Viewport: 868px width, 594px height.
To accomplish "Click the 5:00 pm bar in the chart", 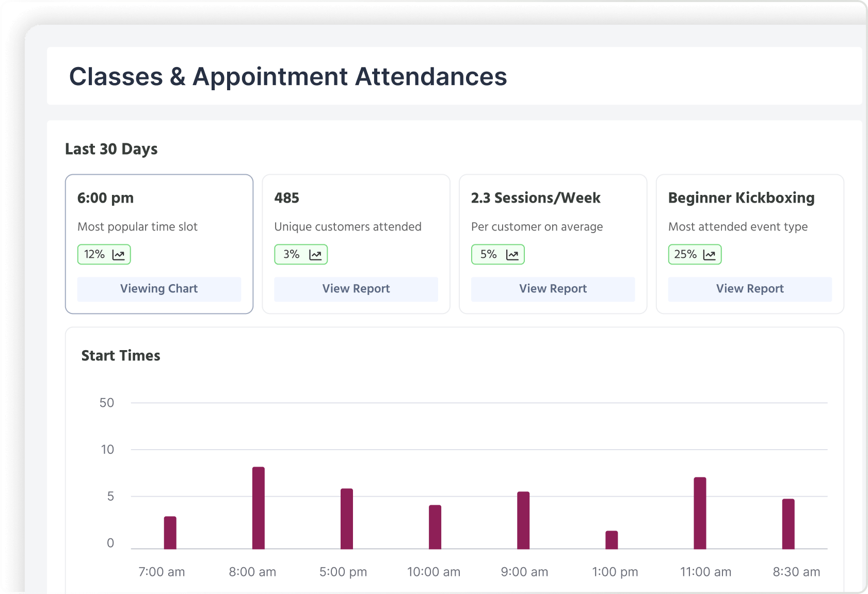I will (x=347, y=519).
